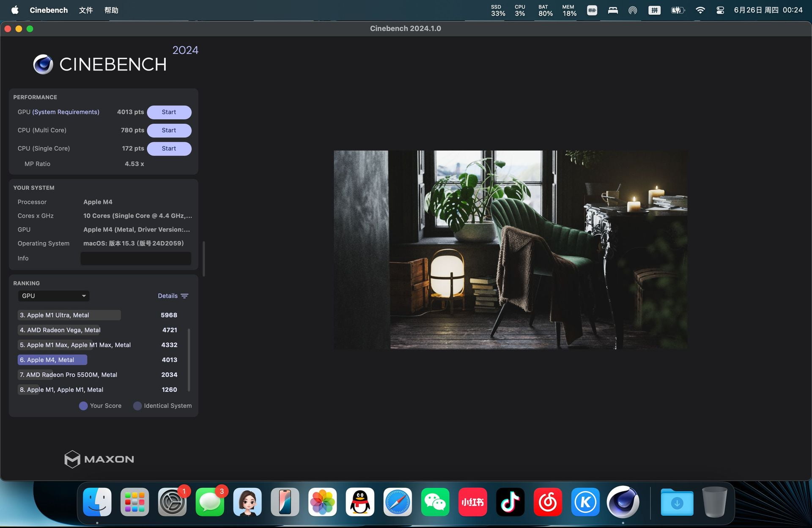Click the Your Score legend dot
812x528 pixels.
point(83,406)
